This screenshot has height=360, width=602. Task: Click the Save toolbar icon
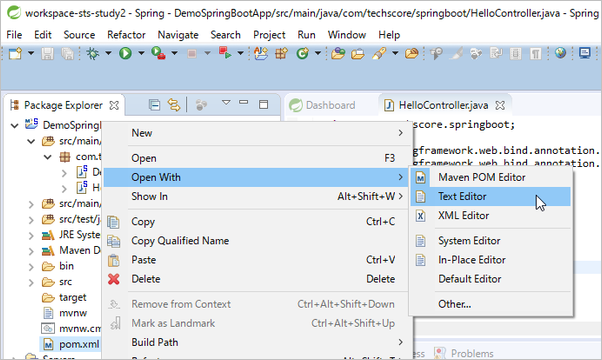pos(47,53)
